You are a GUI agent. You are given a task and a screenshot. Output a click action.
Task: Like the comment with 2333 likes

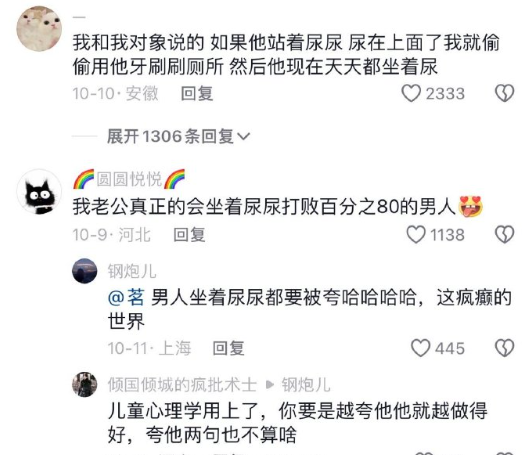pyautogui.click(x=411, y=93)
